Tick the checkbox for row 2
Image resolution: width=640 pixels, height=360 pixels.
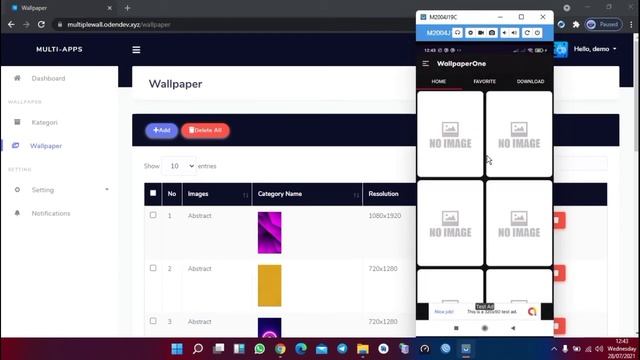(153, 268)
